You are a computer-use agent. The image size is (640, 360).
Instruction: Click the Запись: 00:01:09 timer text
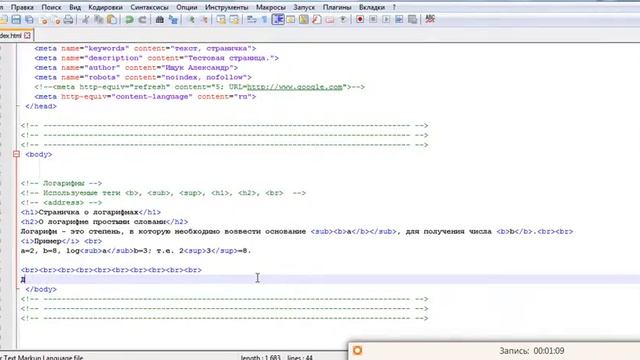pos(531,351)
